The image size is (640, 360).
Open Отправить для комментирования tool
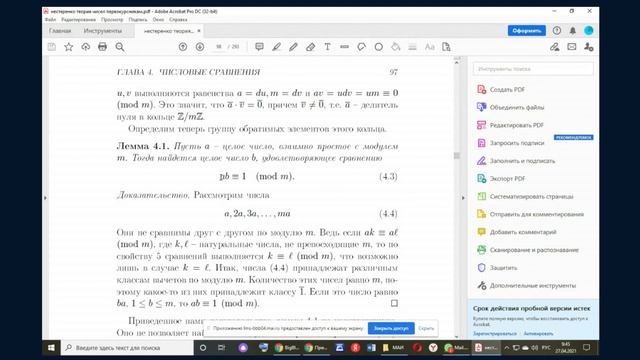tap(530, 214)
